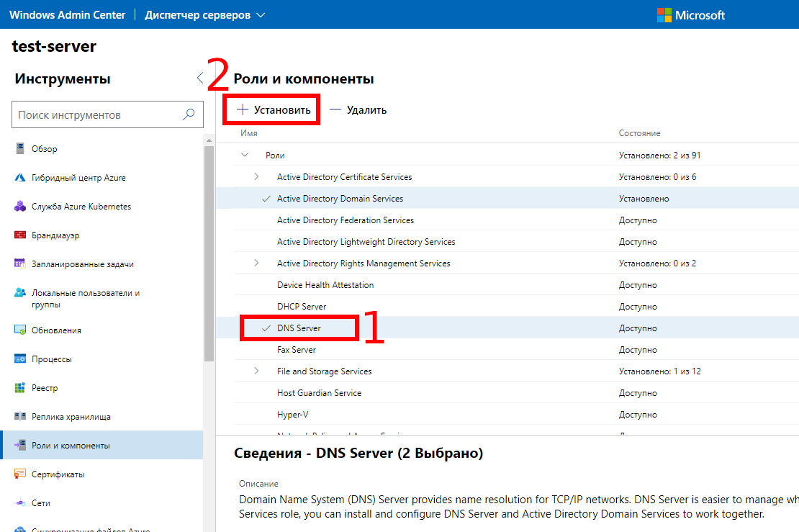The image size is (799, 532).
Task: Collapse the Роли tree group
Action: click(245, 155)
